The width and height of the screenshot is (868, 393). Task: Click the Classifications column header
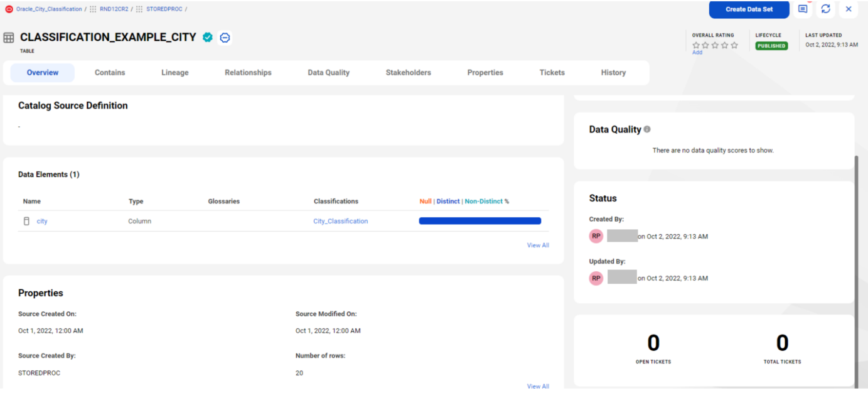pyautogui.click(x=336, y=202)
